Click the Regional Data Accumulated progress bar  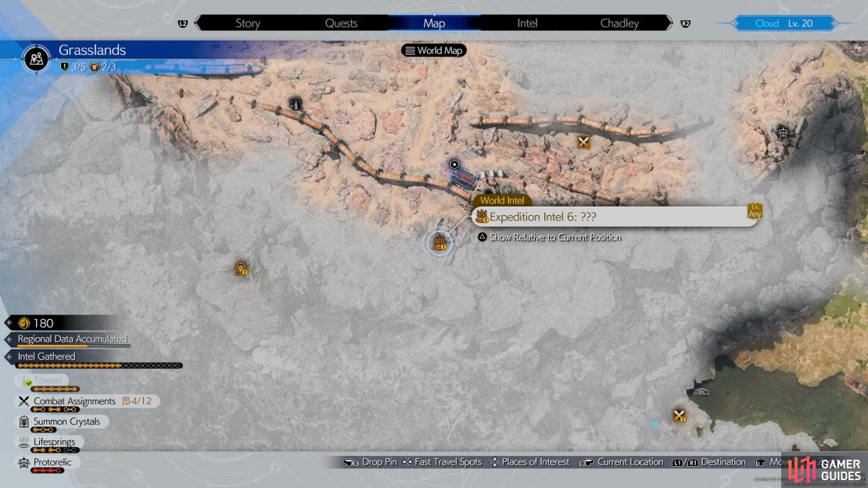click(x=74, y=346)
